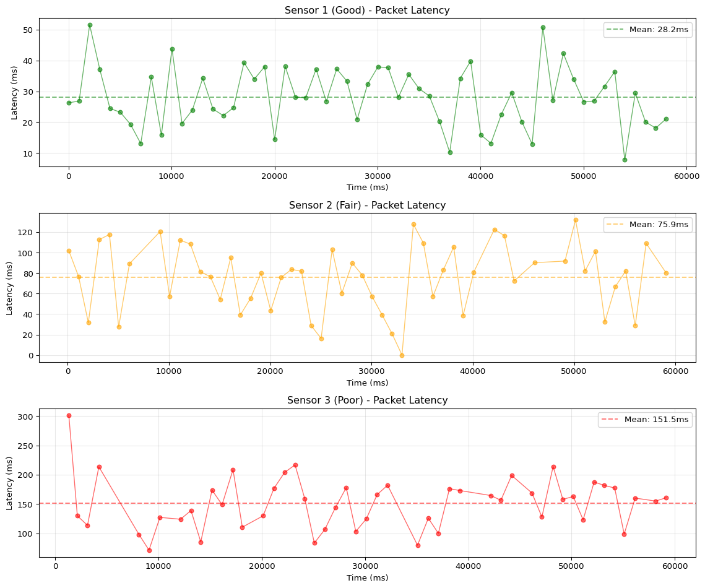The width and height of the screenshot is (705, 588).
Task: Click the Sensor 3 Time (ms) axis label
Action: (367, 577)
